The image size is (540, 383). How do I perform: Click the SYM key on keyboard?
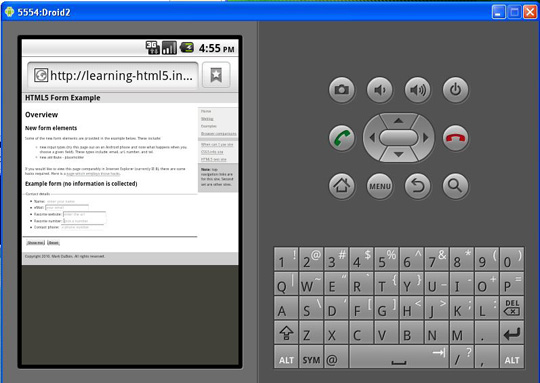[311, 357]
